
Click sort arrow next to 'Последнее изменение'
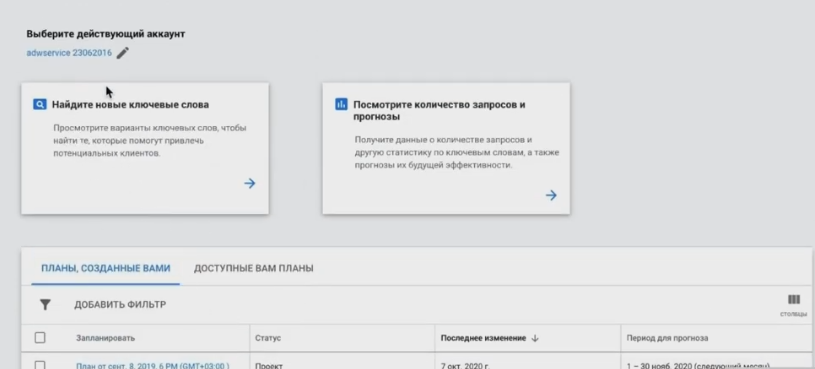(x=535, y=338)
